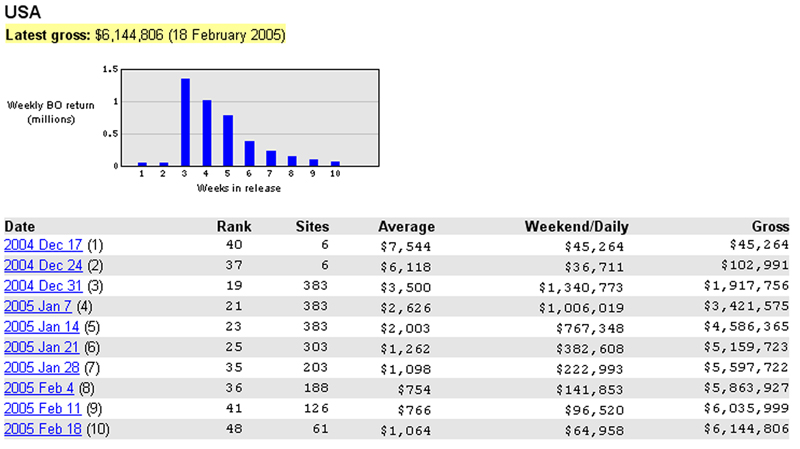The image size is (800, 449).
Task: Click the $6,035,999 gross value
Action: 746,408
